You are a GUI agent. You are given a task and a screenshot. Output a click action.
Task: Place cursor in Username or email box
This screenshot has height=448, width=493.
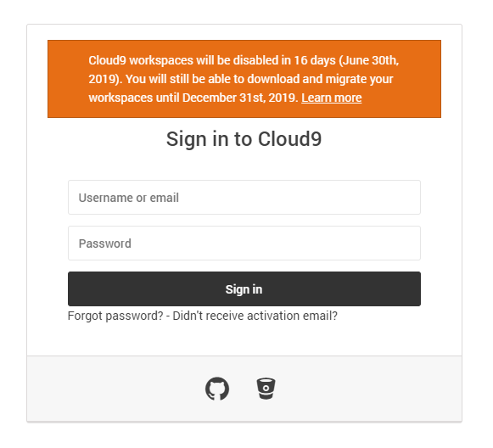(x=244, y=198)
